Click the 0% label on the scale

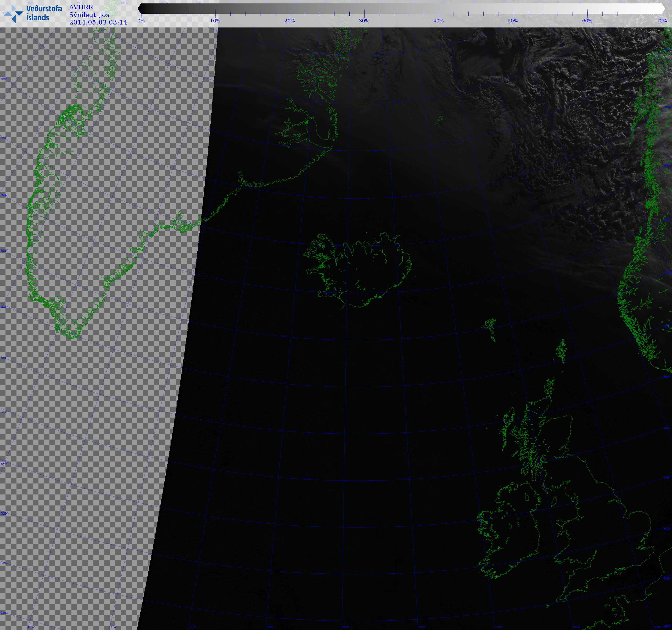pos(141,21)
